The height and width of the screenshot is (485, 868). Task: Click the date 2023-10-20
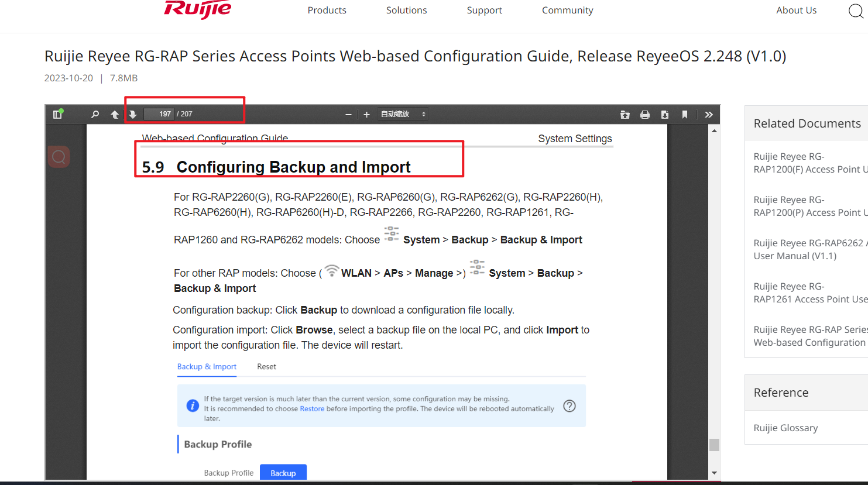pyautogui.click(x=68, y=78)
